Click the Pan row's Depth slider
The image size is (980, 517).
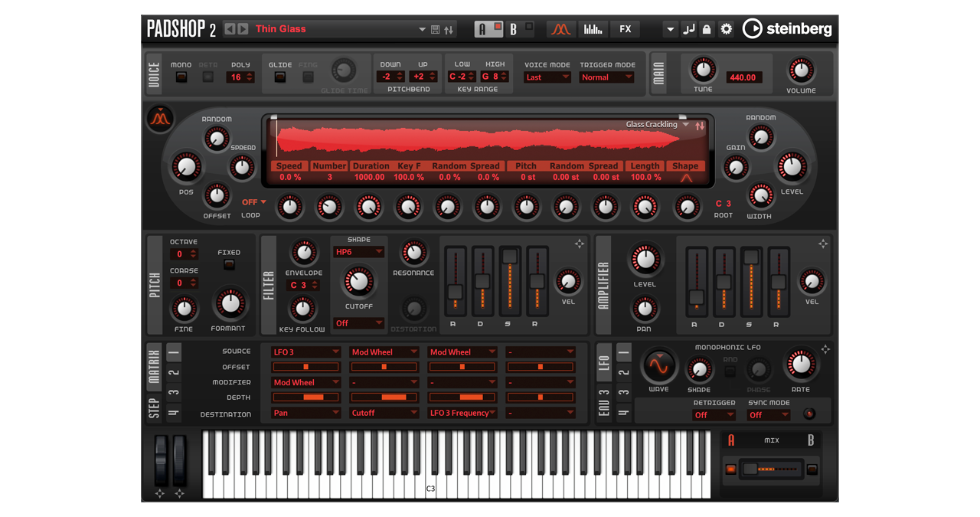coord(305,398)
